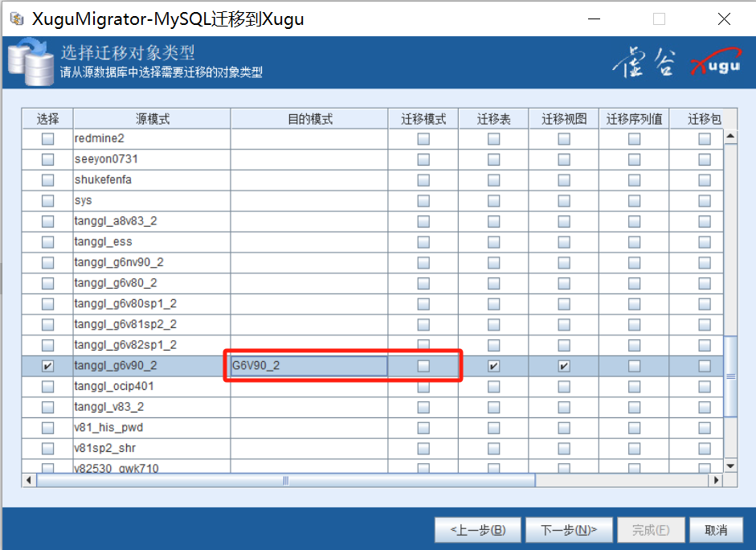Click the 源模式 column header
The width and height of the screenshot is (756, 550).
(152, 119)
